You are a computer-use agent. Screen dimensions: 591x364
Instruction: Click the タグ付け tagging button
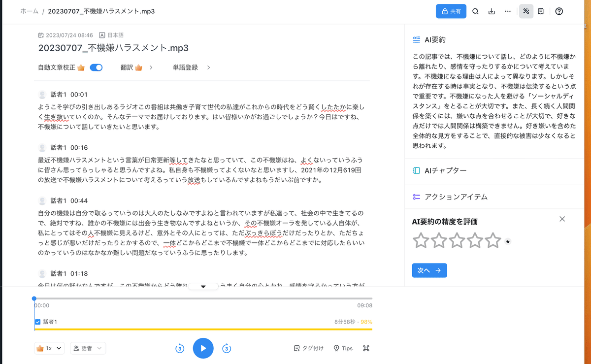(309, 348)
